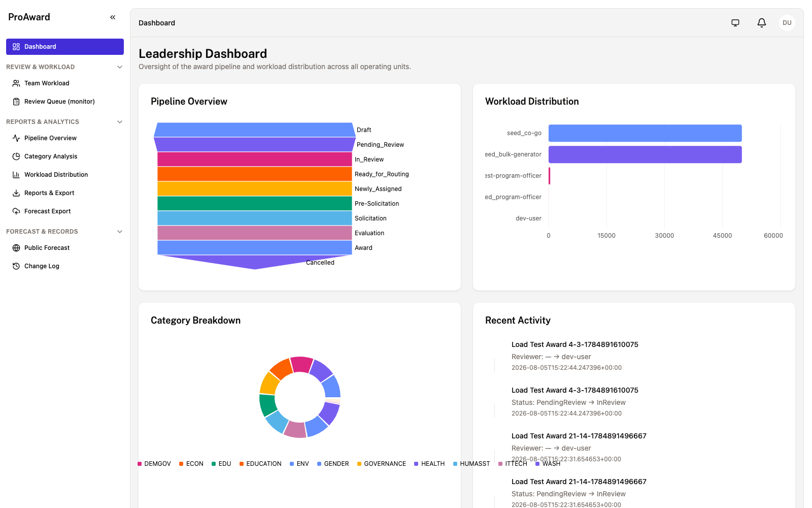Open the Dashboard menu item
The width and height of the screenshot is (812, 508).
65,47
